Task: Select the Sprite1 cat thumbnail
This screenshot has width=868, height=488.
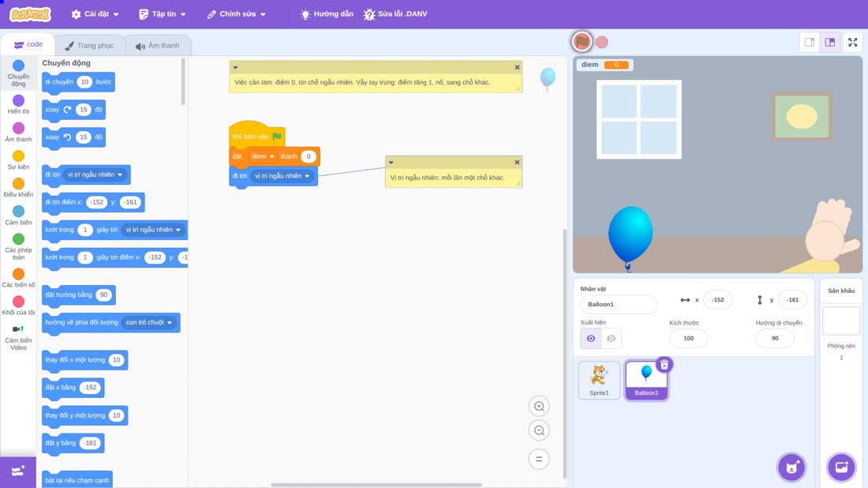Action: click(x=599, y=380)
